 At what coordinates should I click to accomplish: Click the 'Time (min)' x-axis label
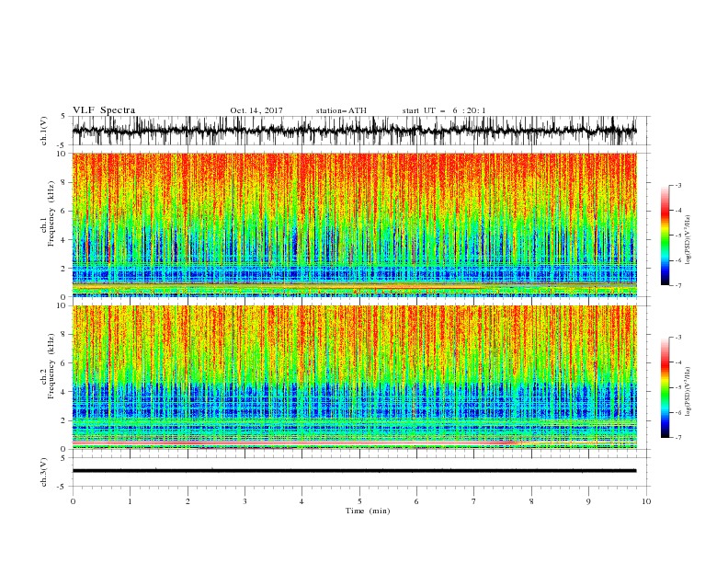368,511
